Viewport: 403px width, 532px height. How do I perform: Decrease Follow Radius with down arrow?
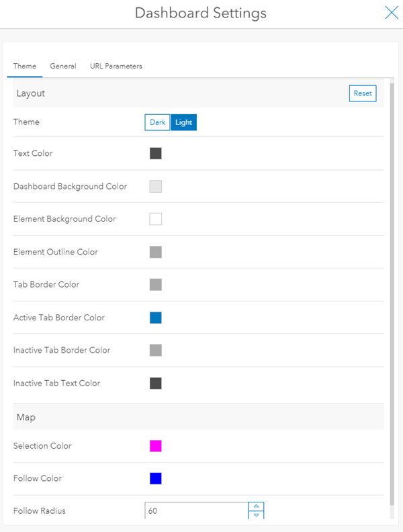pyautogui.click(x=256, y=515)
